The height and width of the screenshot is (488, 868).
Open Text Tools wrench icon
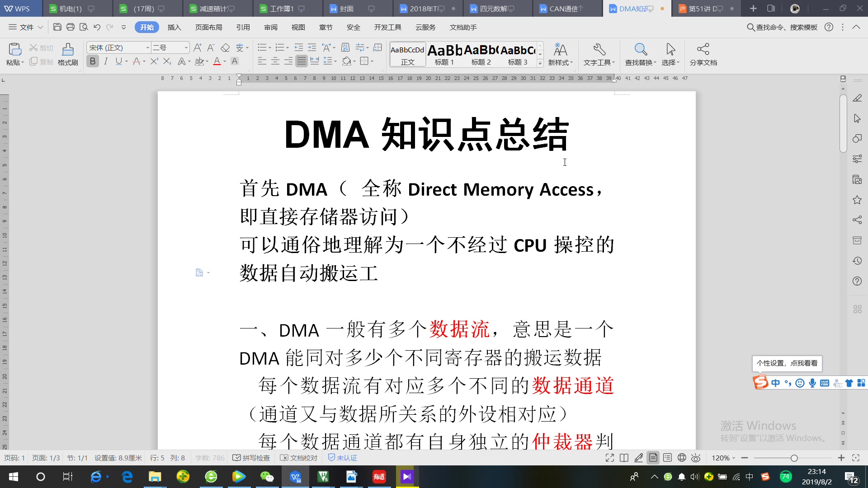pyautogui.click(x=599, y=49)
